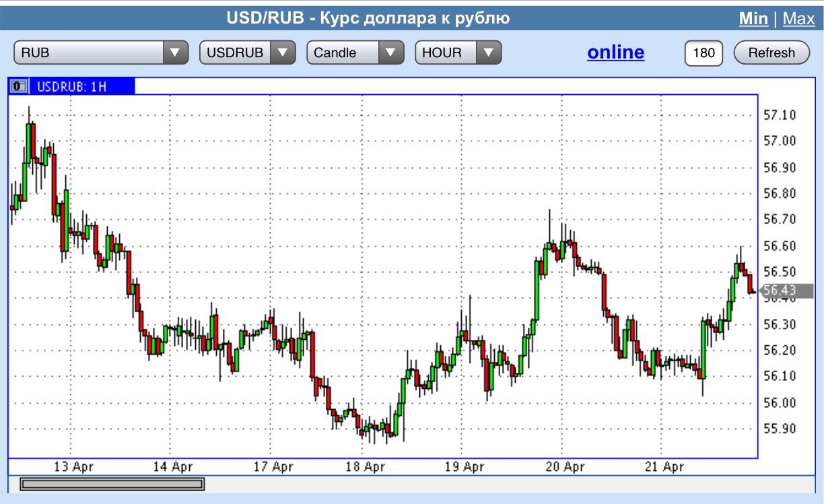Click the 17 Apr date label

274,467
